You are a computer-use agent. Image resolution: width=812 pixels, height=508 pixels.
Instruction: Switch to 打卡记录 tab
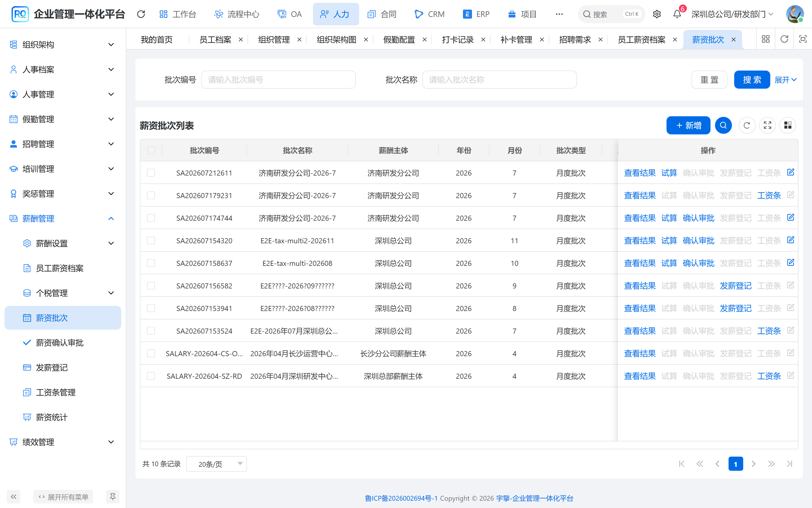(457, 40)
